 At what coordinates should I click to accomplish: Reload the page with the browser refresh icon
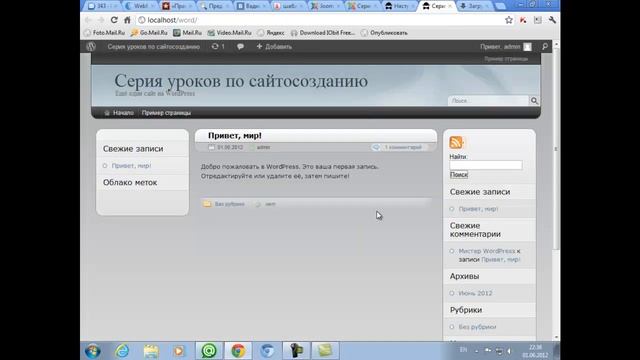pyautogui.click(x=114, y=20)
